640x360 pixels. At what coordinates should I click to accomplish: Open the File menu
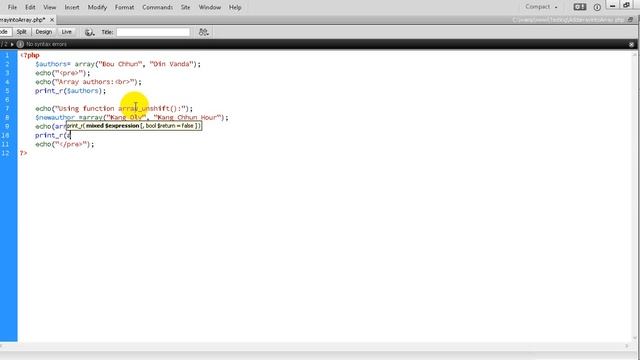point(12,7)
